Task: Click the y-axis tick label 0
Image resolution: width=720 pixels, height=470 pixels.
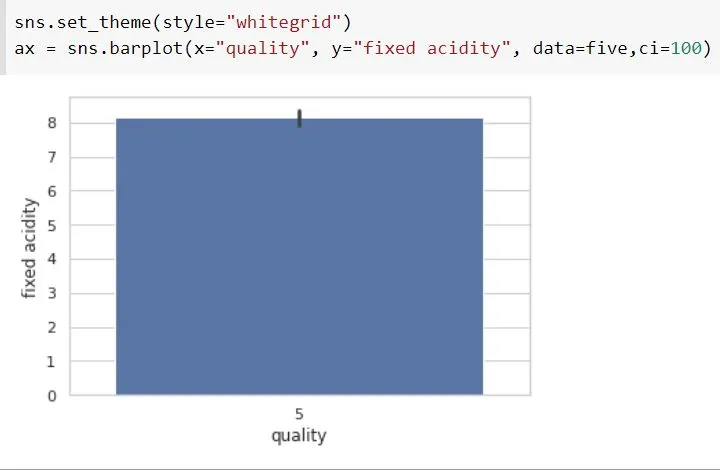Action: (x=52, y=396)
